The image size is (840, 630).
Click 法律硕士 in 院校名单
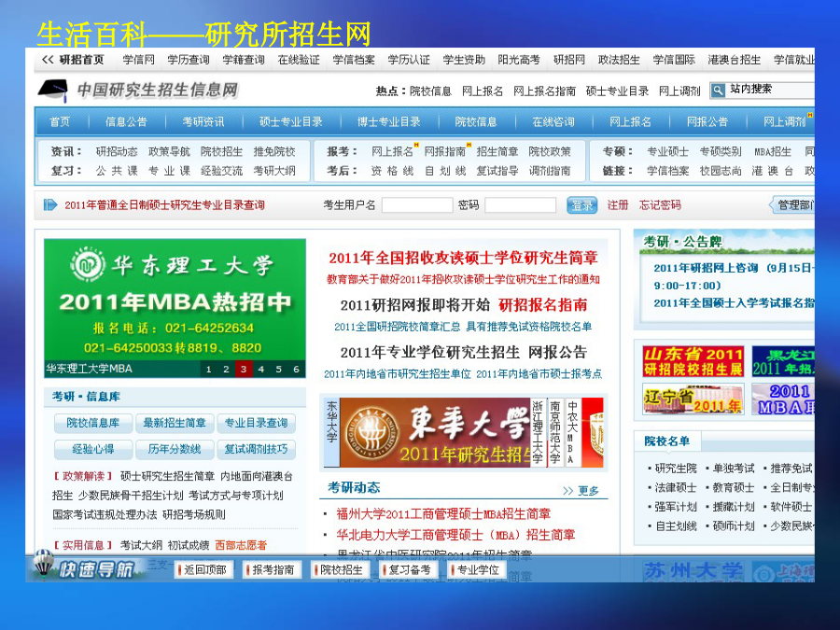676,487
